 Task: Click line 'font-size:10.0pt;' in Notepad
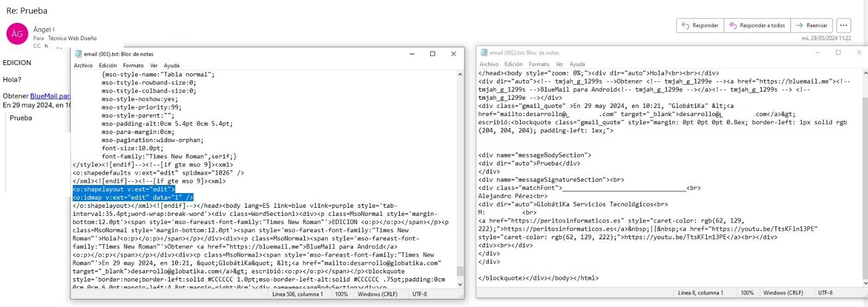pos(132,148)
